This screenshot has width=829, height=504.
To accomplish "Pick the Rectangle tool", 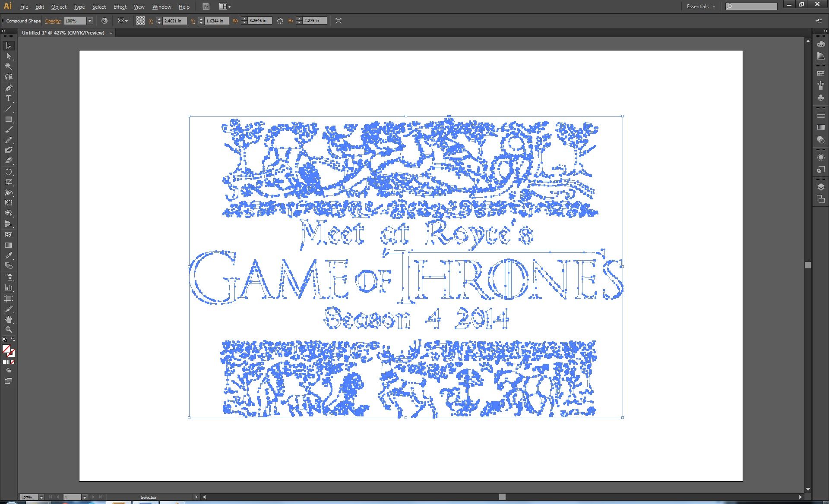I will [9, 119].
